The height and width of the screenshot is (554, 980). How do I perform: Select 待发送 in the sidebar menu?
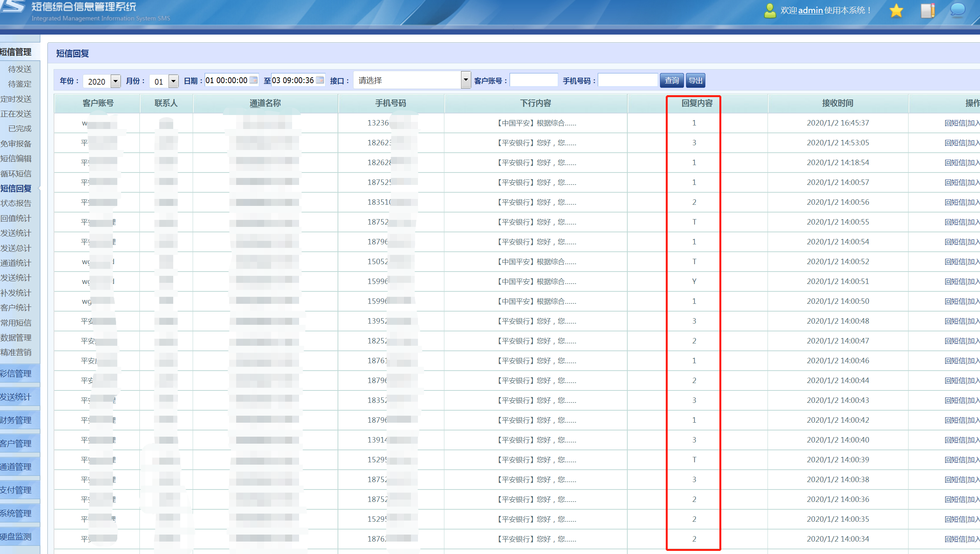coord(19,69)
